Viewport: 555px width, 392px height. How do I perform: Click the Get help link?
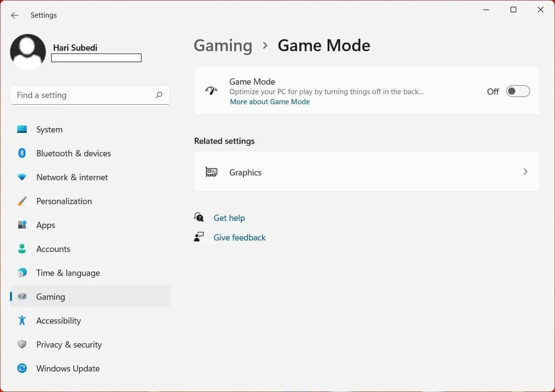coord(229,218)
